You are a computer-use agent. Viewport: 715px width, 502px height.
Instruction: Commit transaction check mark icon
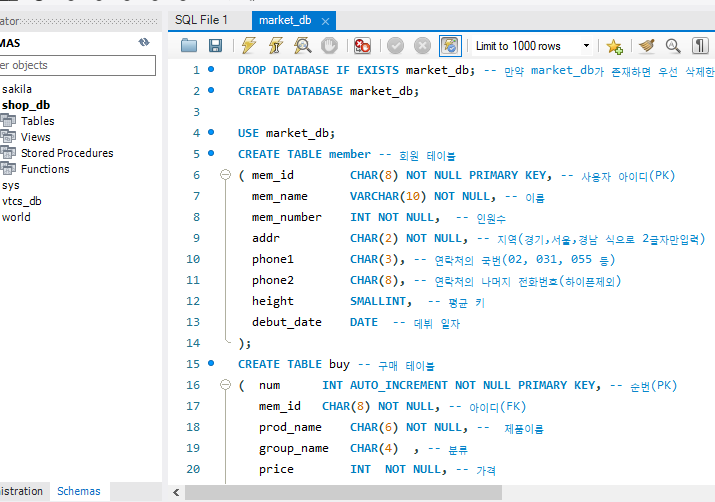tap(395, 46)
